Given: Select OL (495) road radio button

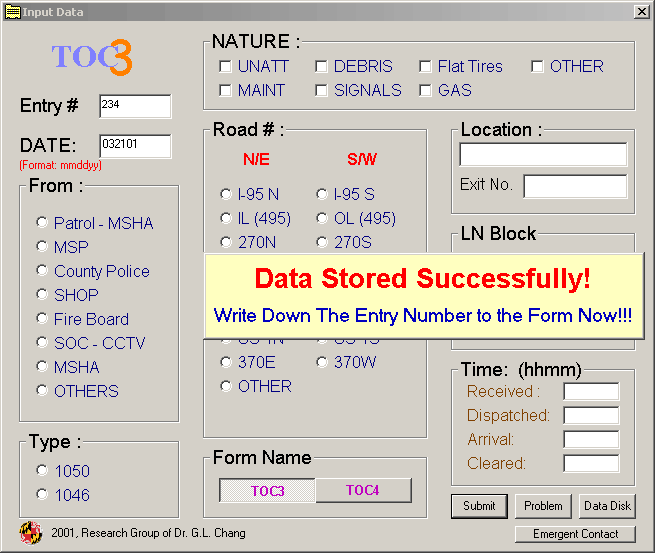Looking at the screenshot, I should click(322, 218).
